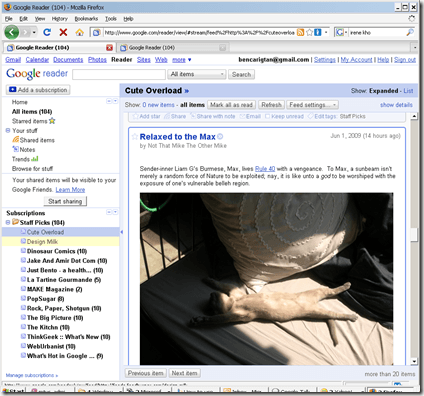Click Email in the item footer
The image size is (424, 396).
point(250,116)
